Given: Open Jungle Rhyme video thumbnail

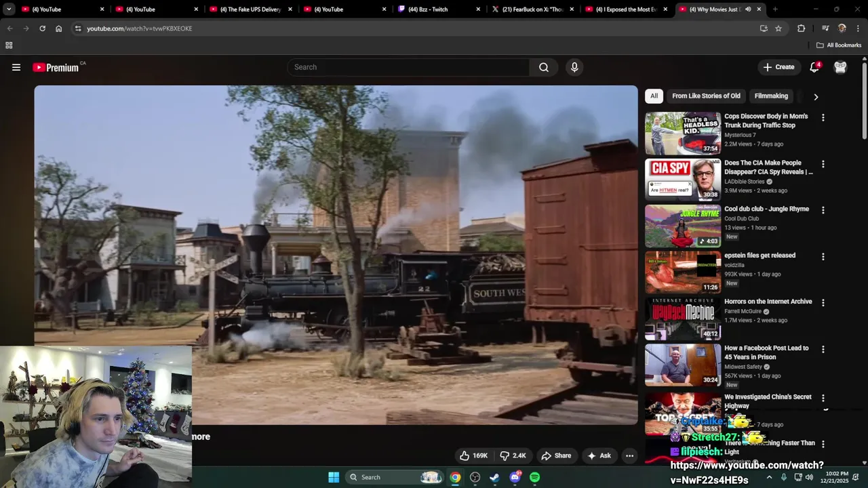Looking at the screenshot, I should point(683,226).
